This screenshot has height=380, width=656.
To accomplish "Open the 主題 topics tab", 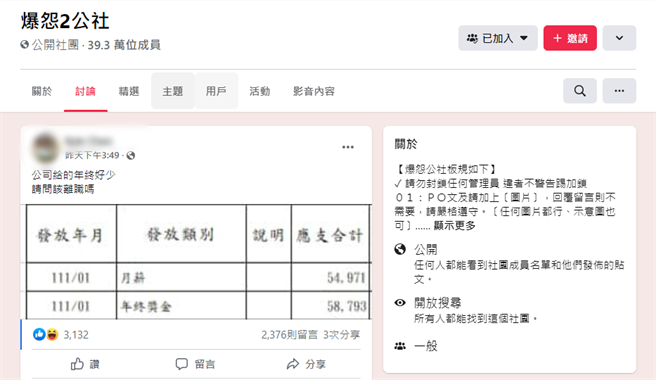I will coord(173,91).
